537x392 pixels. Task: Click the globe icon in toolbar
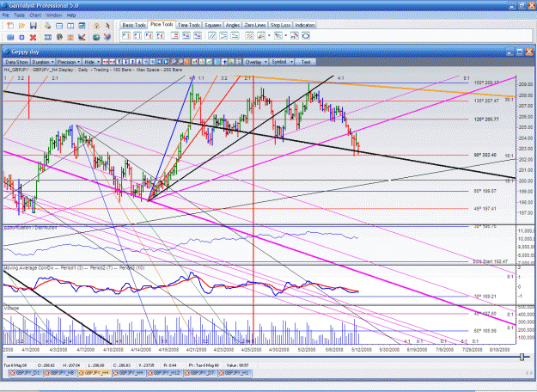(x=96, y=37)
